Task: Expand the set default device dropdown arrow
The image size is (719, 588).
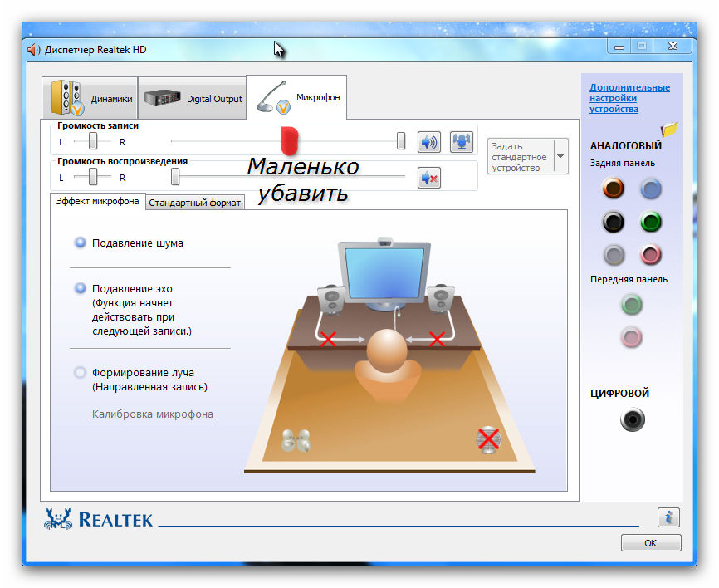Action: (x=560, y=156)
